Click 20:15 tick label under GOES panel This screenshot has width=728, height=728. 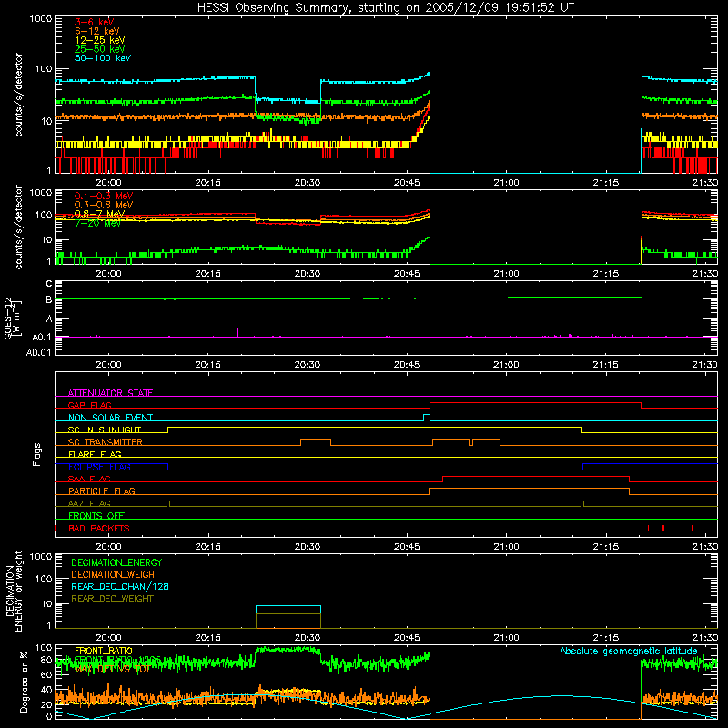point(208,365)
